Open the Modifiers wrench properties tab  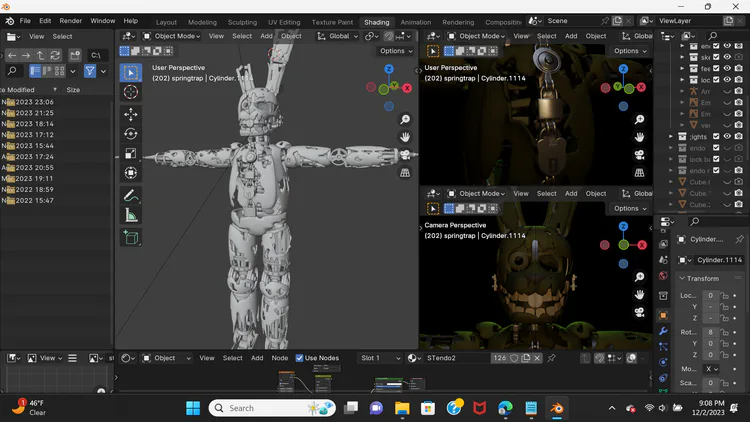point(663,331)
